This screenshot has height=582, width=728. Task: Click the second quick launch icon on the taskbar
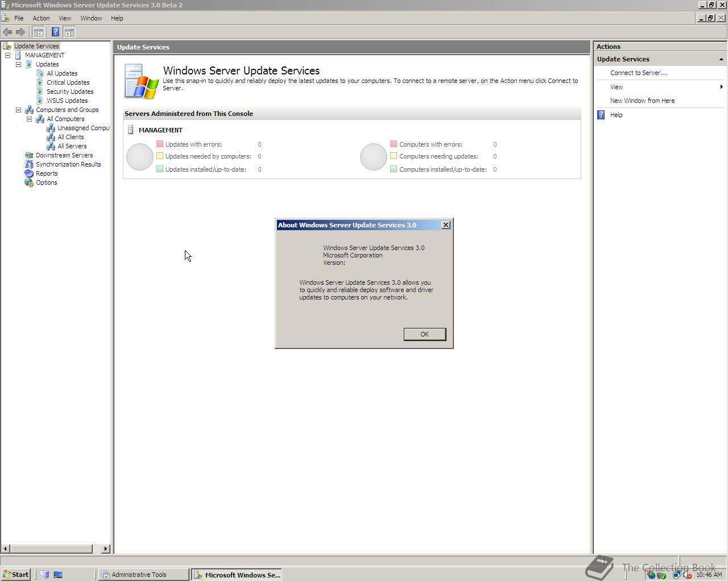coord(58,575)
